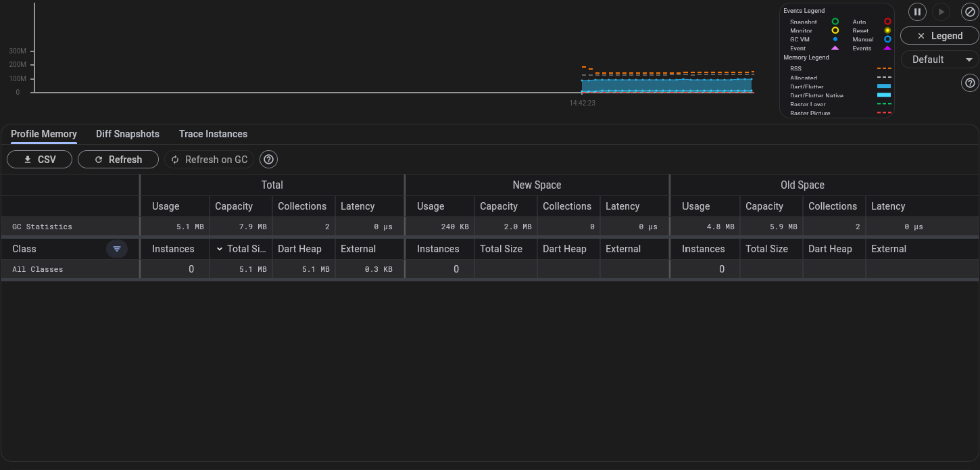Screen dimensions: 980x470
Task: Switch to Profile Memory tab
Action: (44, 134)
